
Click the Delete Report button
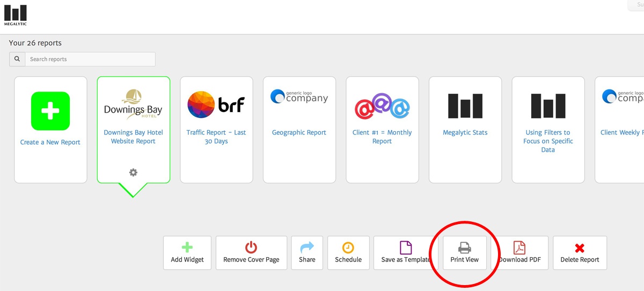(x=580, y=252)
